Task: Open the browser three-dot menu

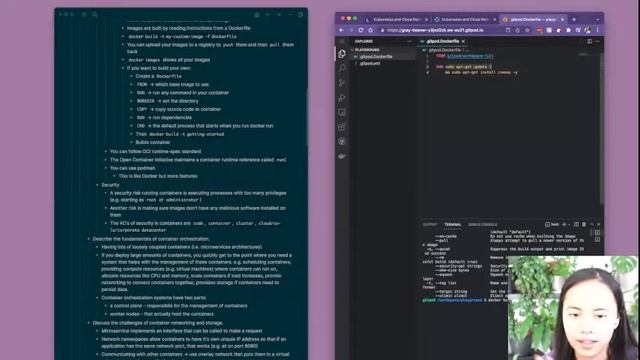Action: (x=598, y=30)
